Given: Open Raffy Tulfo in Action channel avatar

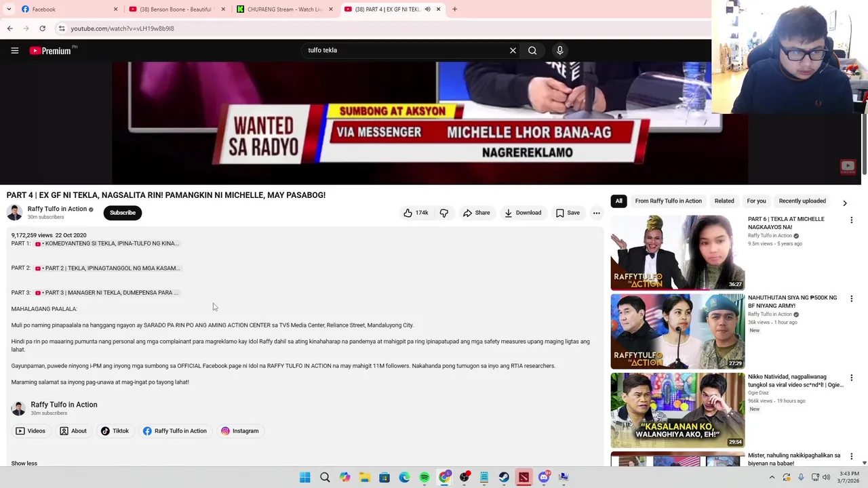Looking at the screenshot, I should click(x=14, y=213).
